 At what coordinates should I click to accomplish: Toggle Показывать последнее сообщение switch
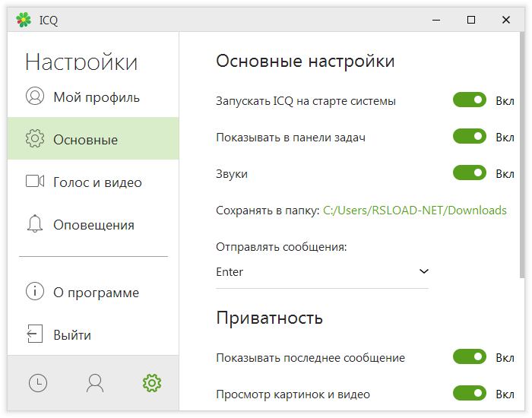click(469, 357)
